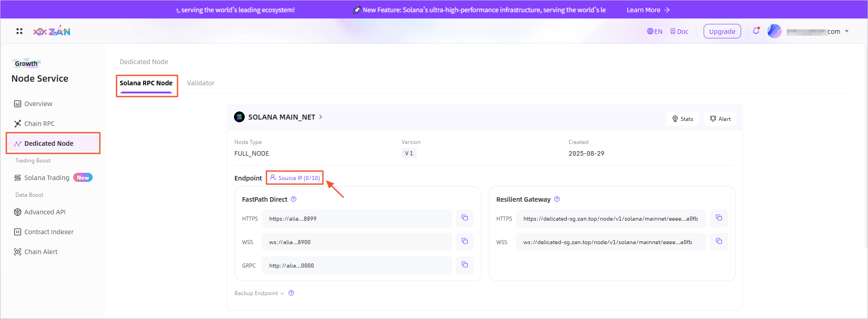Screen dimensions: 868x319
Task: Click the created date 2025-08-29
Action: click(586, 153)
